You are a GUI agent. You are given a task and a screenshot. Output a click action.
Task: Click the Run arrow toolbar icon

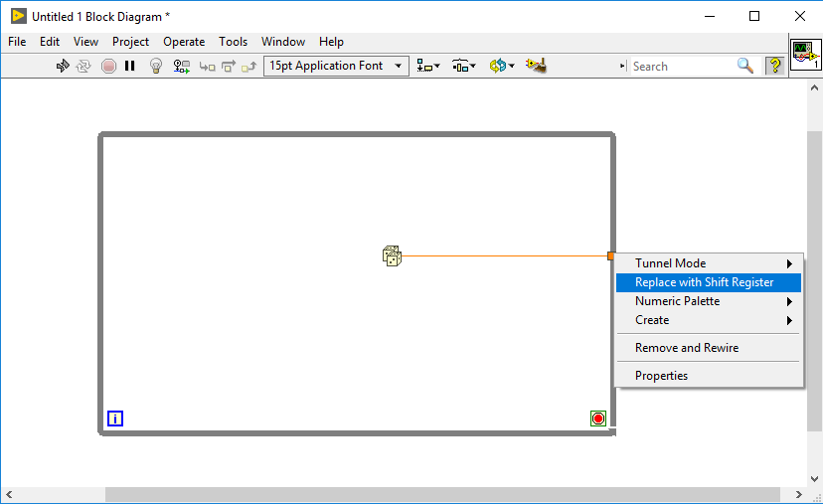63,66
